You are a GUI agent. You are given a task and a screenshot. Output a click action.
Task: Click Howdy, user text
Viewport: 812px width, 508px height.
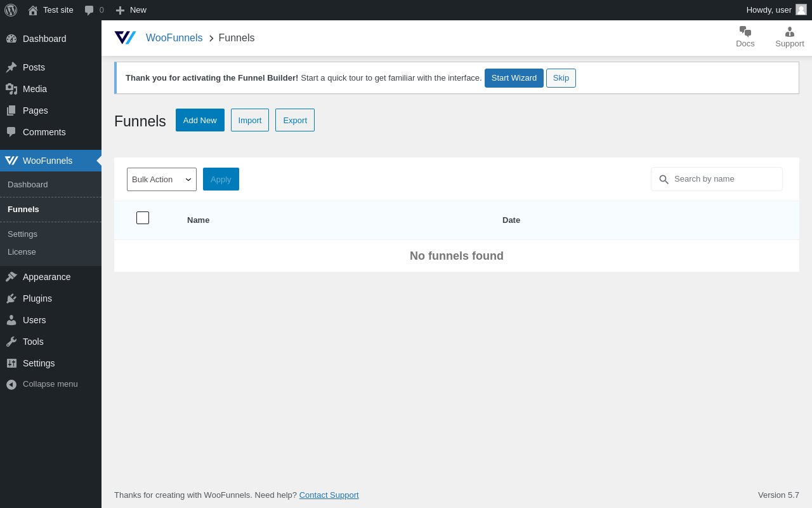pyautogui.click(x=769, y=10)
